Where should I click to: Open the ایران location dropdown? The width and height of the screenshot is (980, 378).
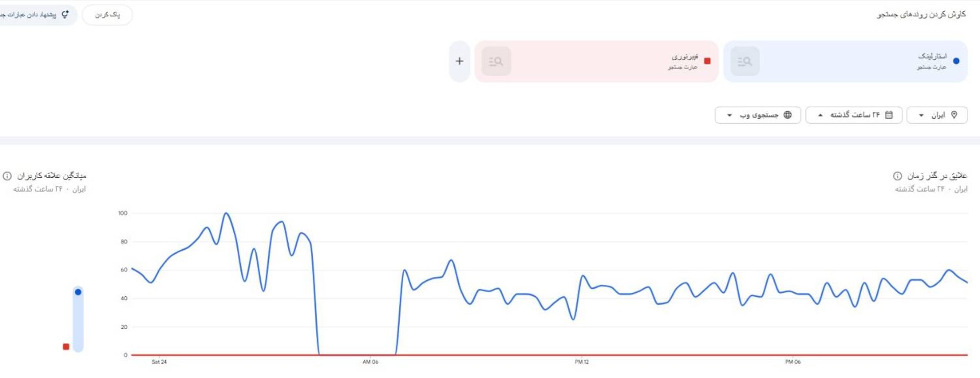[937, 115]
